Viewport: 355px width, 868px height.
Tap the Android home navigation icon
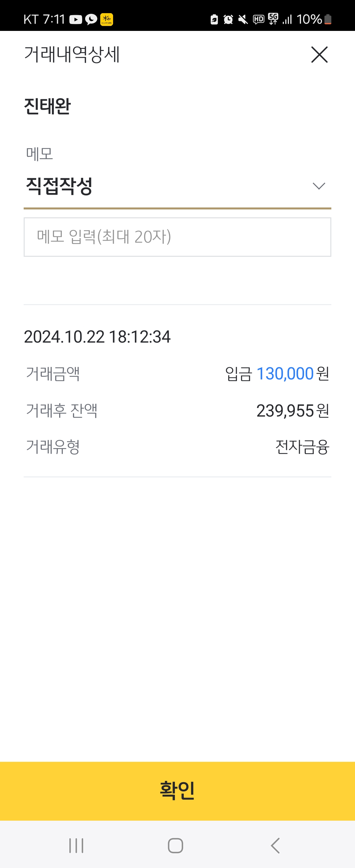click(176, 845)
